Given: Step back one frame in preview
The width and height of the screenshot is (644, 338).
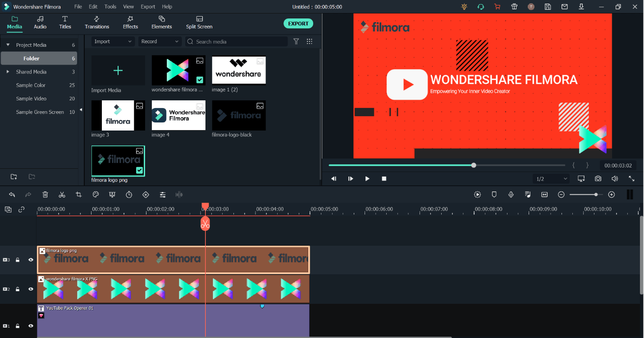Looking at the screenshot, I should (334, 179).
